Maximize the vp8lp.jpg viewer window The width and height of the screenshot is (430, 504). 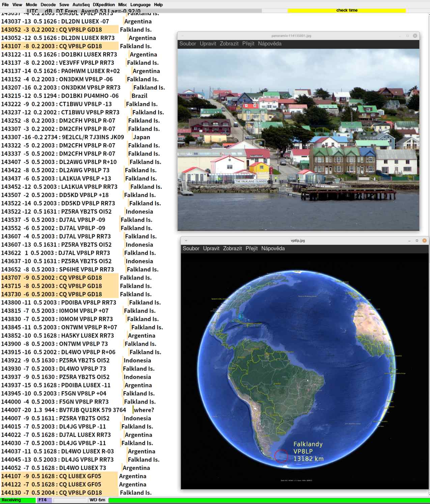pos(417,240)
